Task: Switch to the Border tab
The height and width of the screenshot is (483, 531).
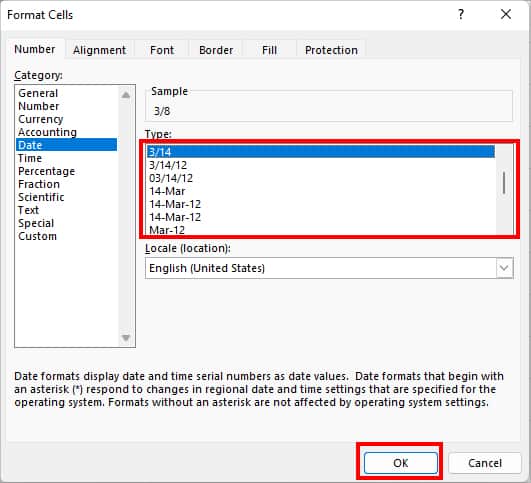Action: 216,50
